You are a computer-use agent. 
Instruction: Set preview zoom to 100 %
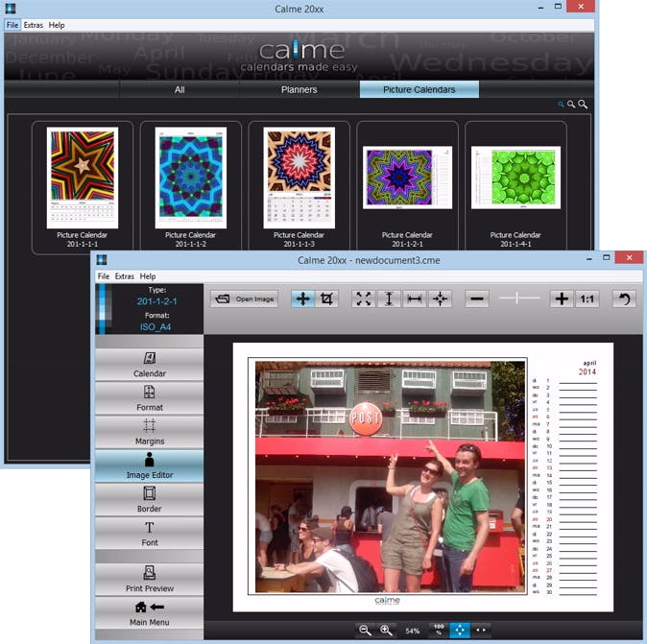pyautogui.click(x=439, y=630)
